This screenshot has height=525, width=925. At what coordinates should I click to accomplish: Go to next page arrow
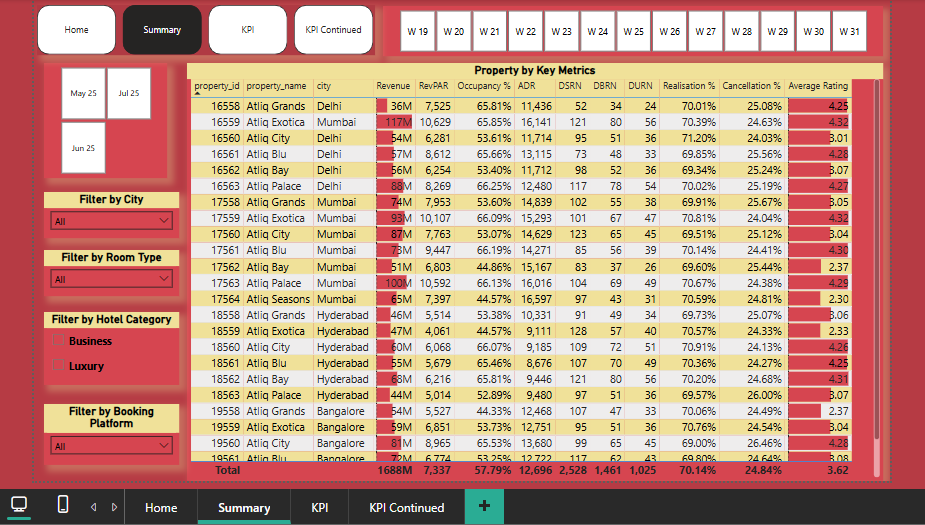pos(114,507)
